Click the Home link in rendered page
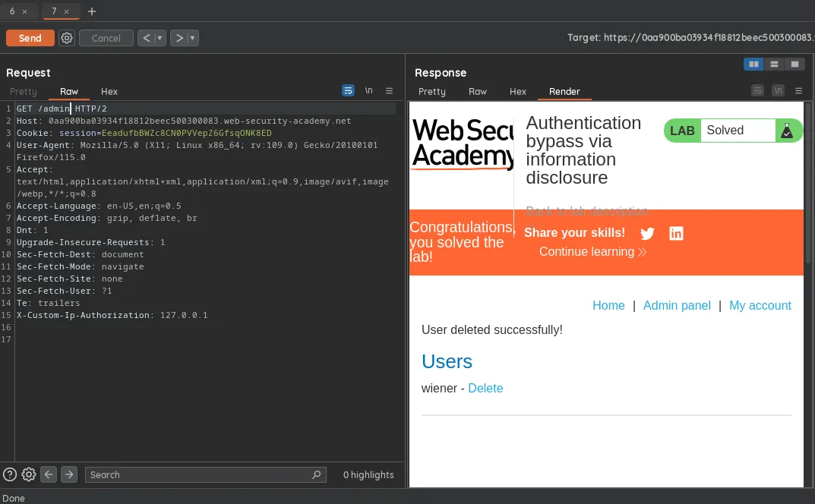Screen dimensions: 815x504 pyautogui.click(x=608, y=306)
